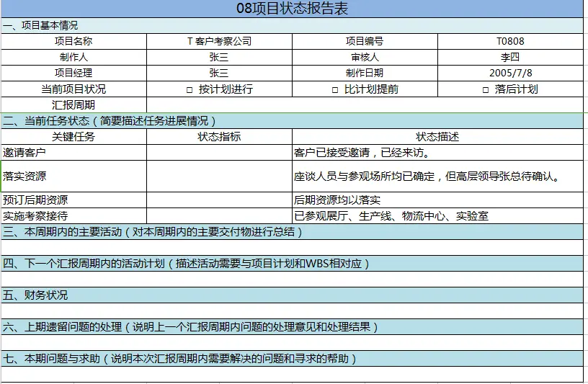
Task: Select the 落实资源 task cell
Action: pyautogui.click(x=73, y=177)
